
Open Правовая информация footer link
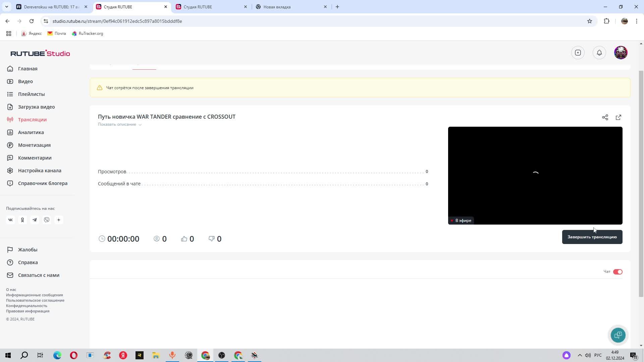click(x=28, y=311)
